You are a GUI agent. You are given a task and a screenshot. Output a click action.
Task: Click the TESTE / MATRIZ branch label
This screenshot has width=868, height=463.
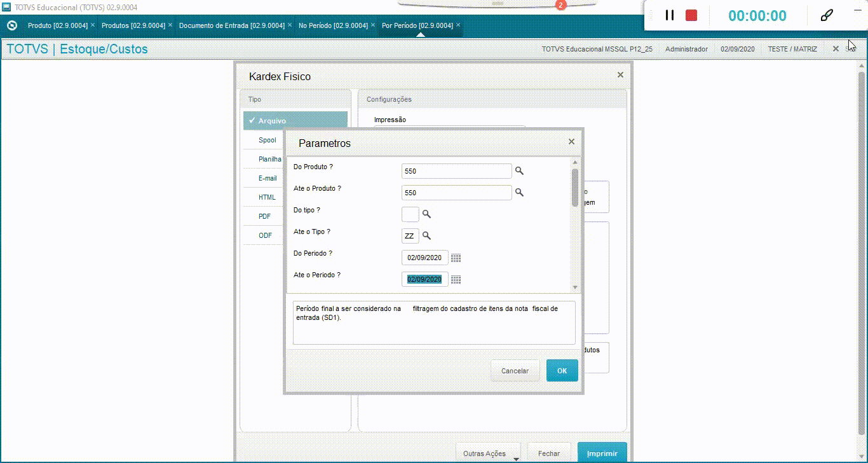792,49
